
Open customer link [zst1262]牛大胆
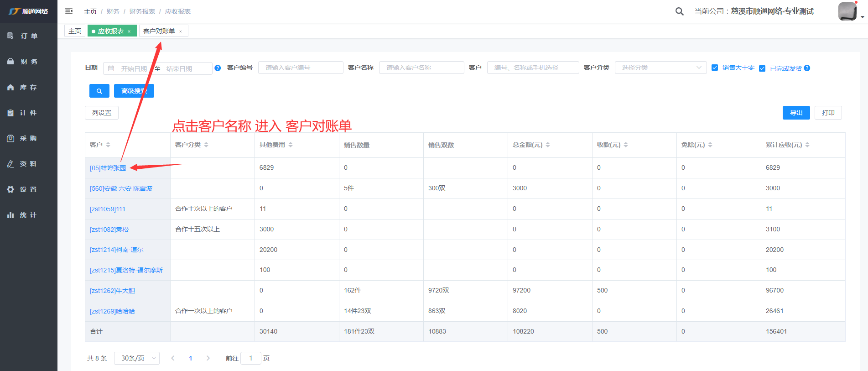tap(112, 291)
